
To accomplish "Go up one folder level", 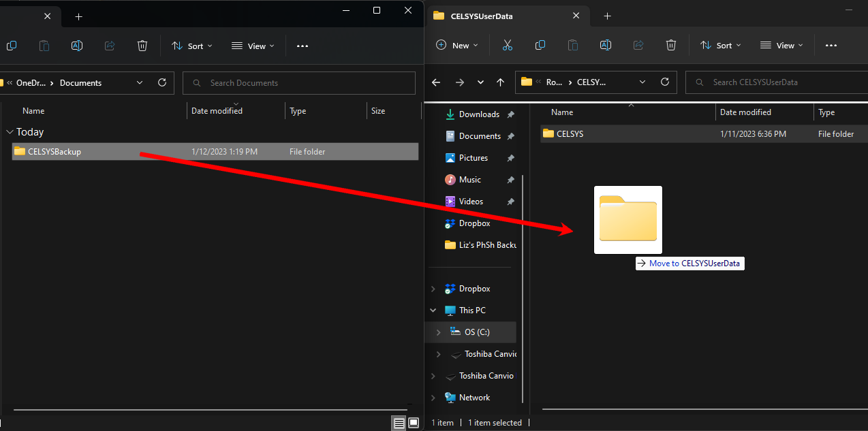I will (501, 82).
